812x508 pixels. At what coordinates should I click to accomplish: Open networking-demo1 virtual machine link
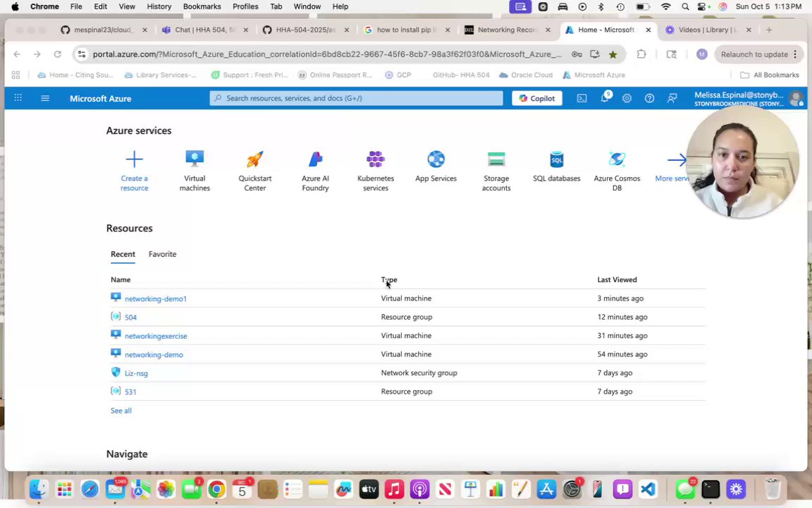(155, 298)
